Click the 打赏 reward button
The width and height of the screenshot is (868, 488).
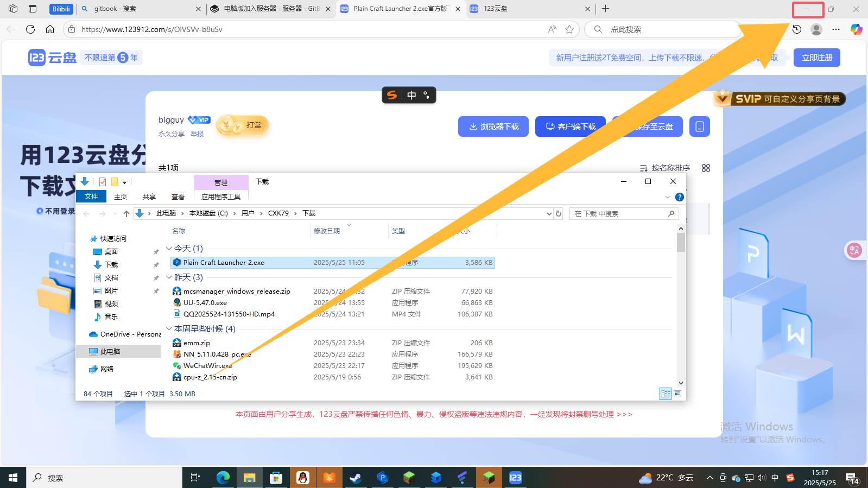click(x=243, y=125)
